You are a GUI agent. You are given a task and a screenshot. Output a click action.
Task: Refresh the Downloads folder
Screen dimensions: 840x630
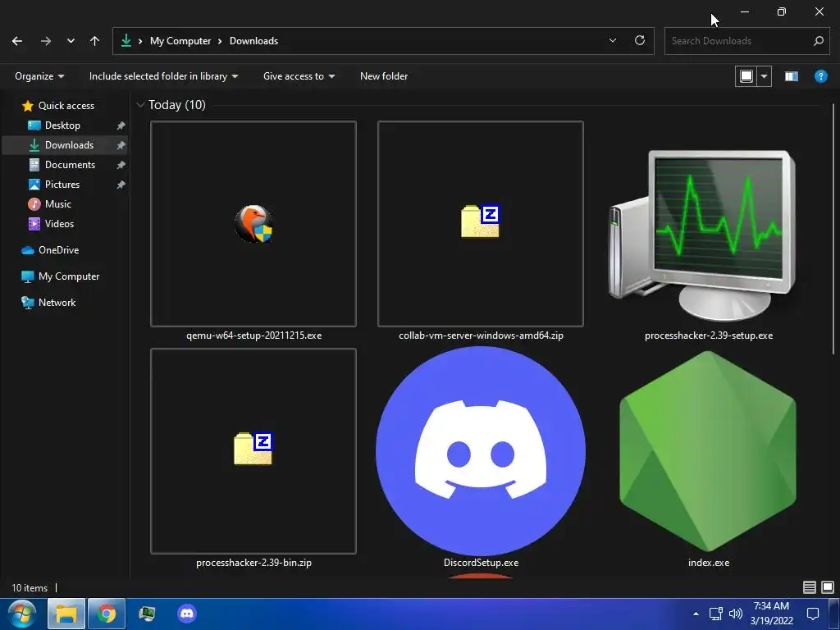(640, 41)
